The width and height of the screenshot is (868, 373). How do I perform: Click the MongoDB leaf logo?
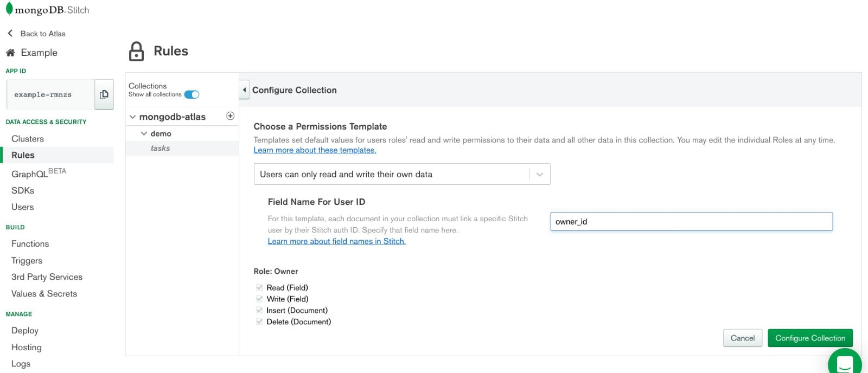point(9,9)
